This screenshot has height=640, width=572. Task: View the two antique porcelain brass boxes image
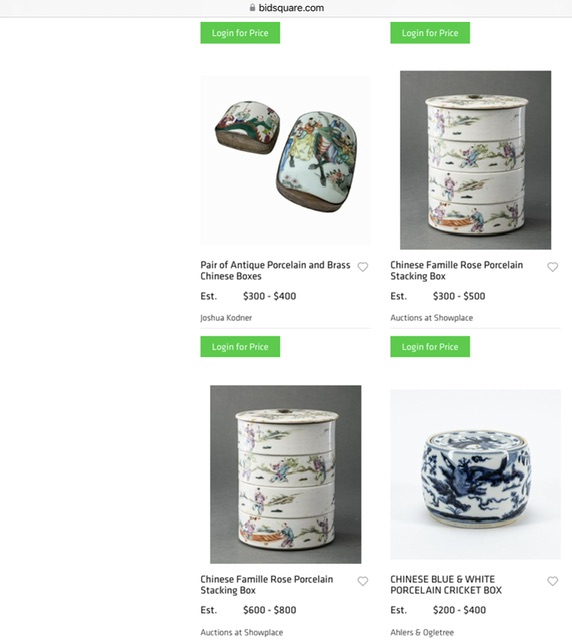coord(285,160)
